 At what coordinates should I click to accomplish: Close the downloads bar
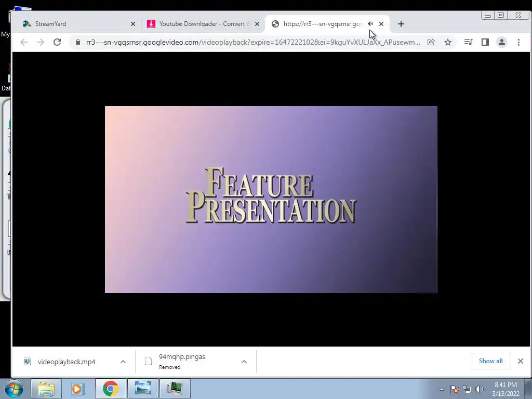[521, 361]
